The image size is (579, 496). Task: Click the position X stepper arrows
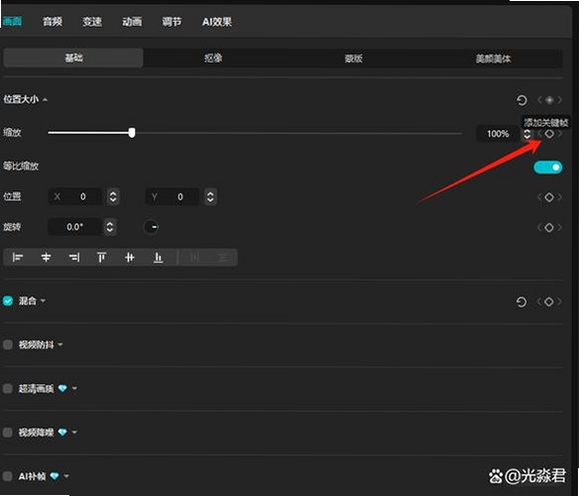[113, 197]
